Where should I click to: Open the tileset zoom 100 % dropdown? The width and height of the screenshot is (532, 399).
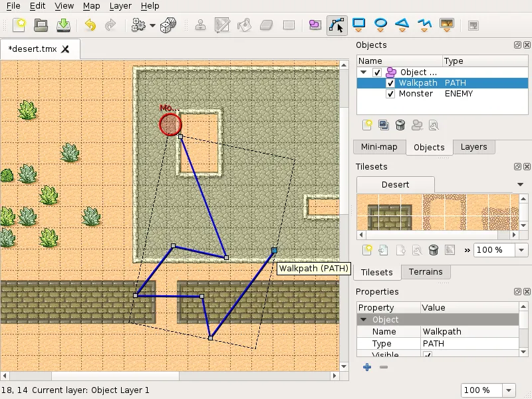(521, 250)
